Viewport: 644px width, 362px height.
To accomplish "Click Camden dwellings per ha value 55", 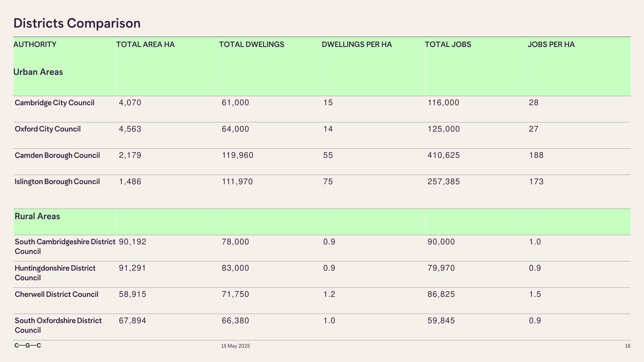I will pyautogui.click(x=328, y=155).
